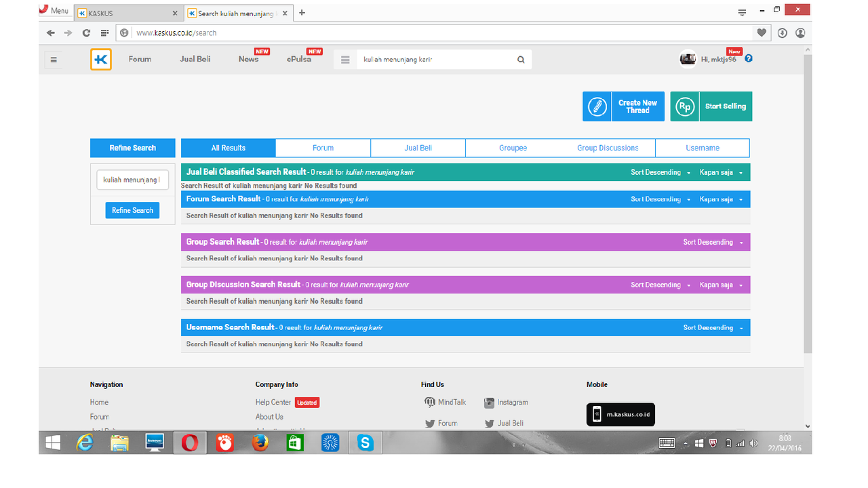Open the Forum navigation menu
The height and width of the screenshot is (488, 868).
click(x=140, y=59)
